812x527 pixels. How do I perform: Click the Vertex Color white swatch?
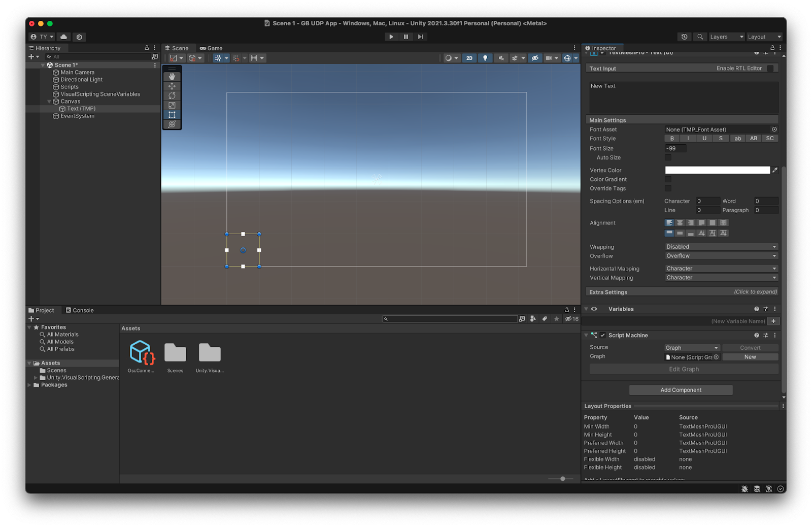(x=718, y=170)
